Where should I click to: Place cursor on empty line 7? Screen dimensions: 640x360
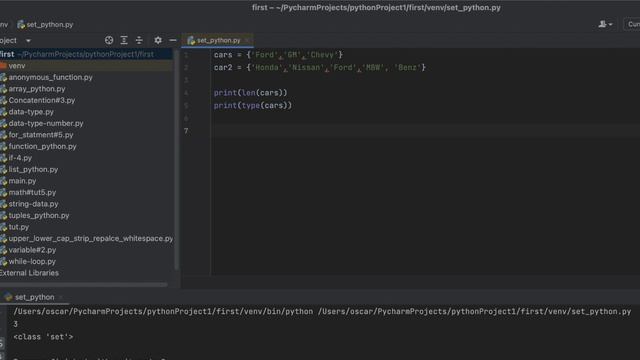[424, 131]
